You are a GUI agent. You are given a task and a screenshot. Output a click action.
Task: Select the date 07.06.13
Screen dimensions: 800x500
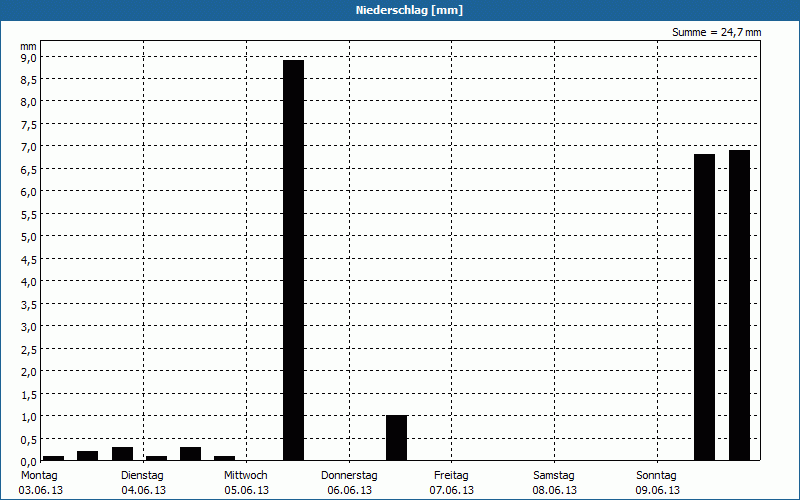[x=452, y=490]
